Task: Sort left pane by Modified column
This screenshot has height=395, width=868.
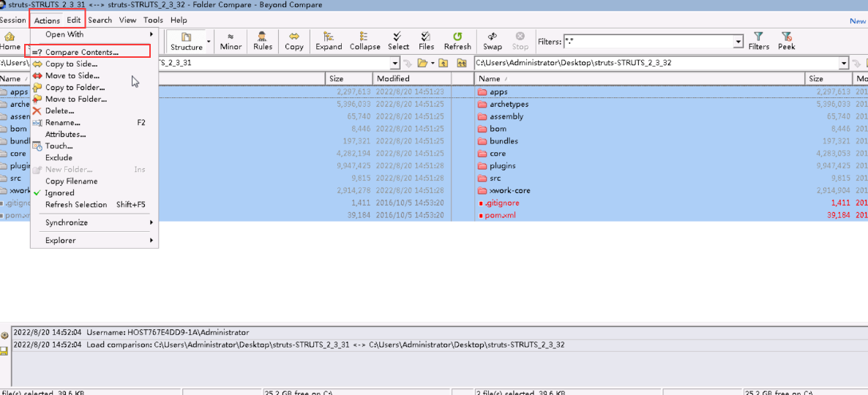Action: (x=412, y=78)
